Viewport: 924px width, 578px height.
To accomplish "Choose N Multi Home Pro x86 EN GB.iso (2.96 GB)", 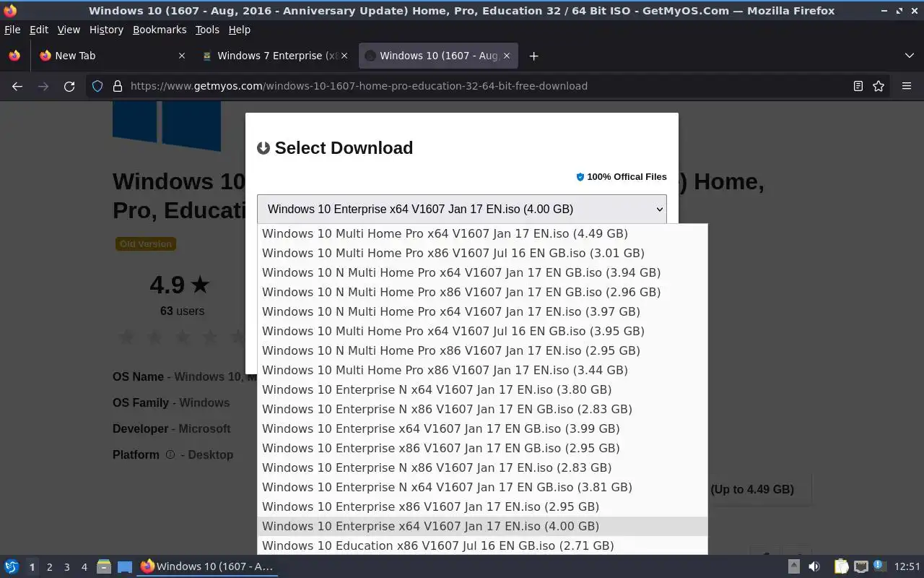I will point(482,292).
